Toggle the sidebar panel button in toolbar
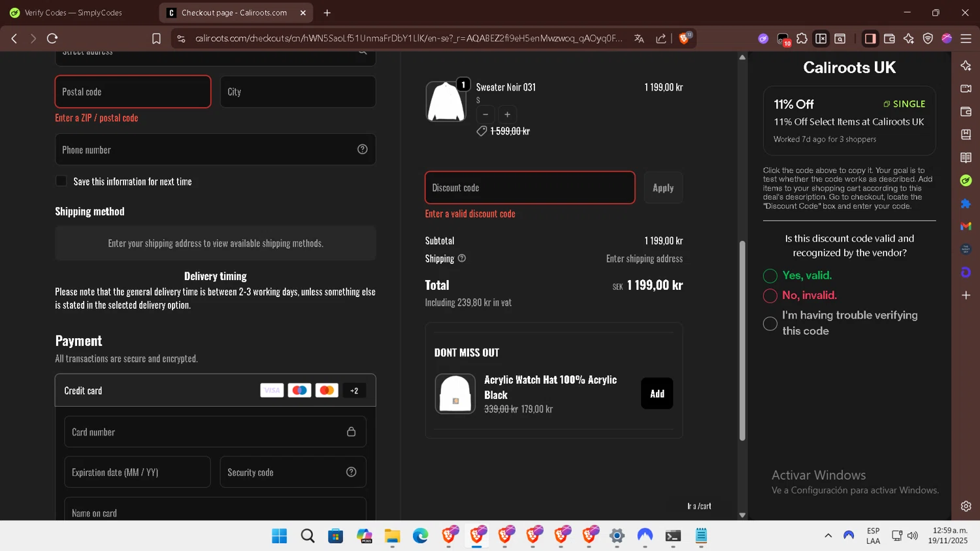This screenshot has width=980, height=551. (870, 39)
